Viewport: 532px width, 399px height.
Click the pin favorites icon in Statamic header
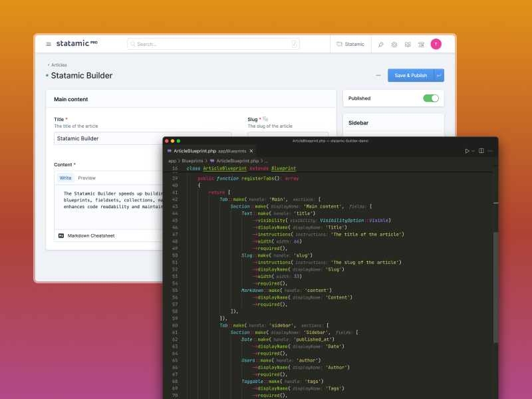click(x=380, y=45)
